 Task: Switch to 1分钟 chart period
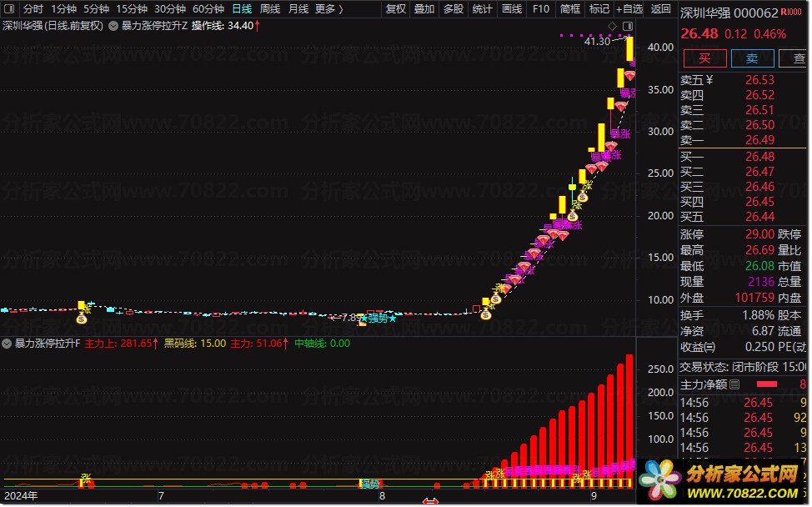point(63,9)
